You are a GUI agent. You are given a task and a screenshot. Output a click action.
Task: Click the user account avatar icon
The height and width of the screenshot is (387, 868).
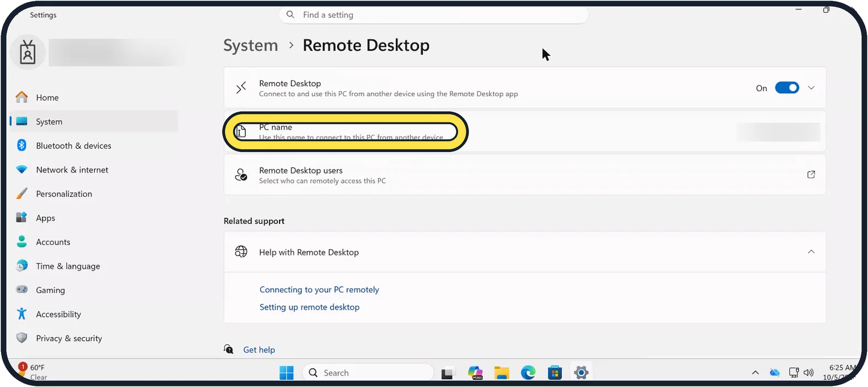(28, 53)
